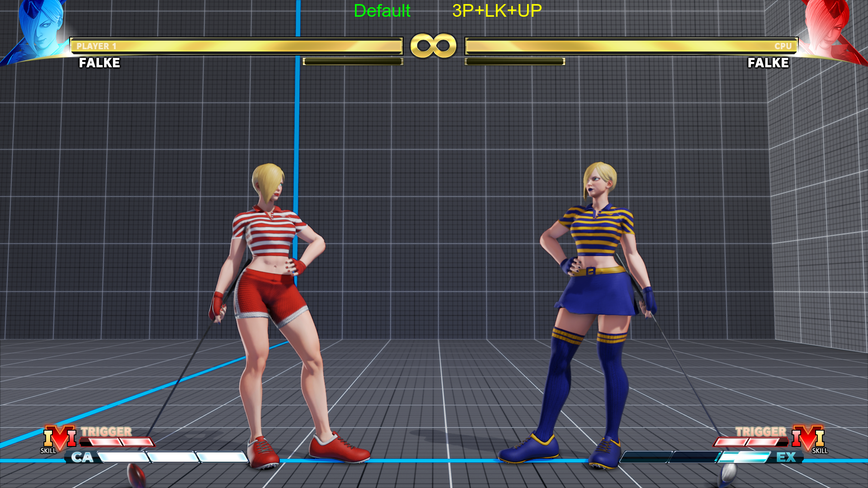Click Player 1's V-Skill I icon

pyautogui.click(x=59, y=439)
